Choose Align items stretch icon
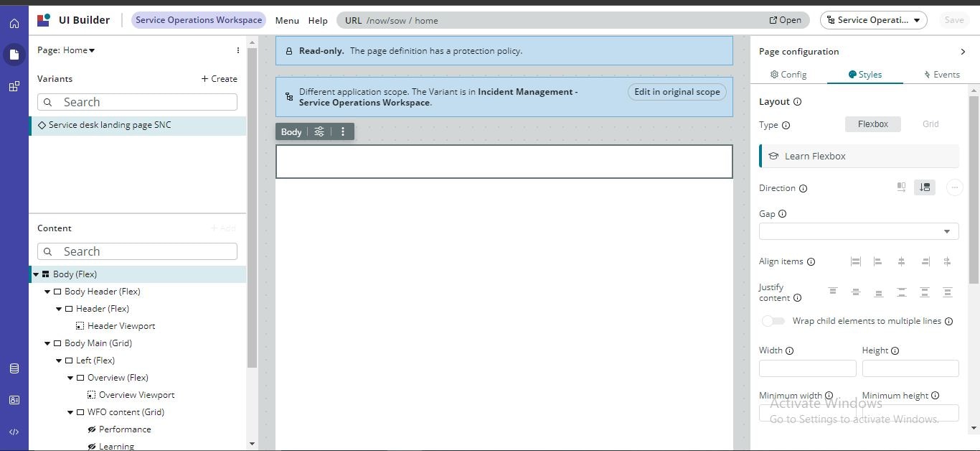Screen dimensions: 980x451 coord(855,262)
